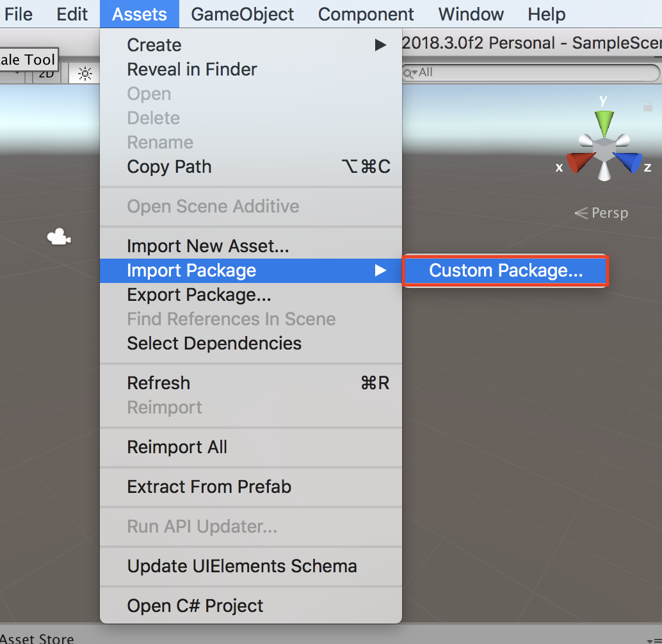Viewport: 662px width, 644px height.
Task: Select the camera object icon in scene
Action: (59, 237)
